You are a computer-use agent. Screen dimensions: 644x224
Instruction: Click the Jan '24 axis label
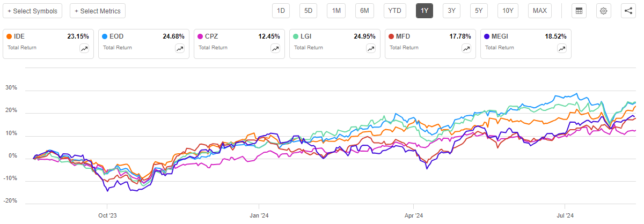(x=259, y=216)
